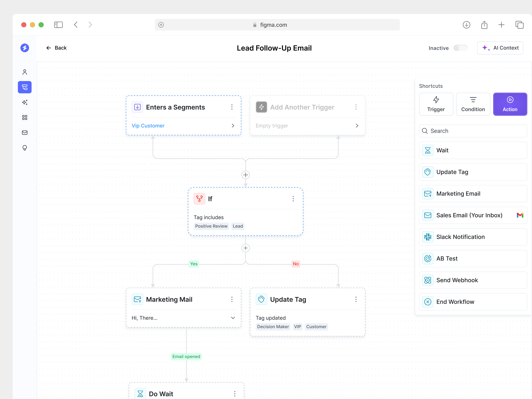This screenshot has height=399, width=532.
Task: Select the Condition shortcut type
Action: (x=473, y=104)
